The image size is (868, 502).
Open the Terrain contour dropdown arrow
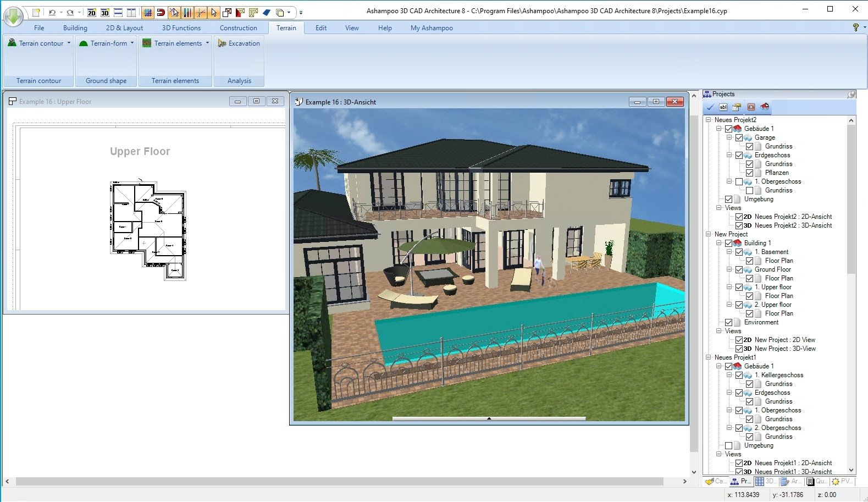pyautogui.click(x=69, y=43)
